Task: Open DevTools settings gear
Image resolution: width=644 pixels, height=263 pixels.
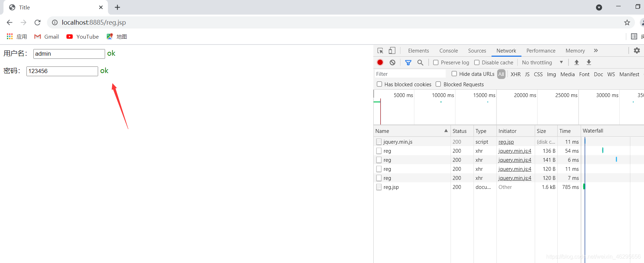Action: (637, 51)
